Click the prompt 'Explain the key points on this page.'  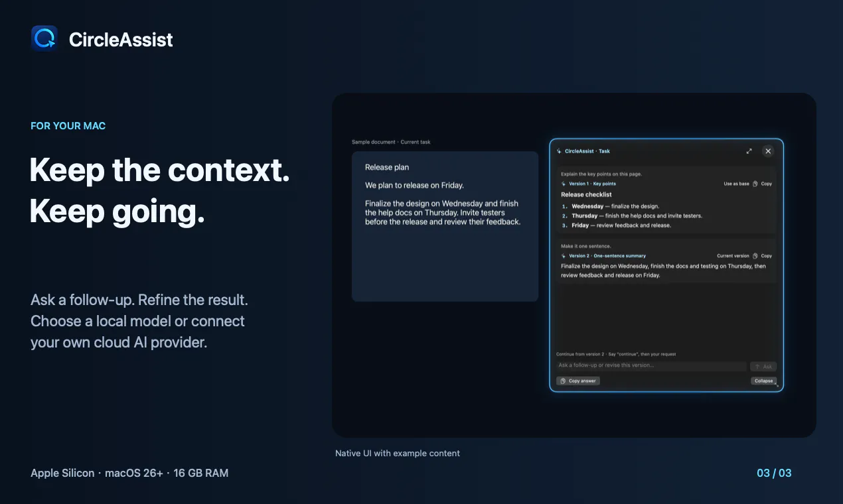(x=601, y=174)
